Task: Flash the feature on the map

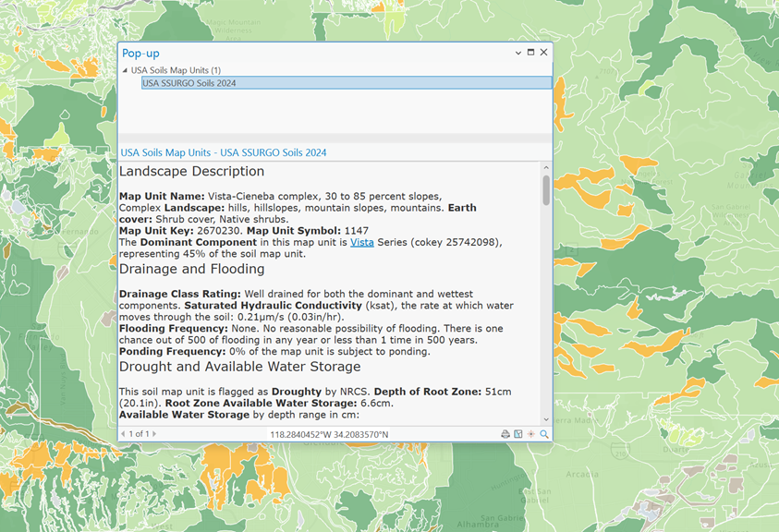Action: click(531, 434)
